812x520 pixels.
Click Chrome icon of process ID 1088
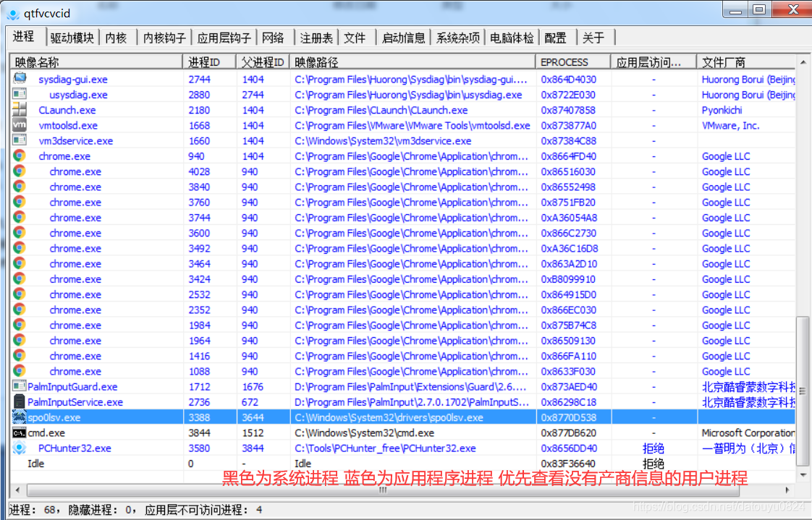(20, 371)
